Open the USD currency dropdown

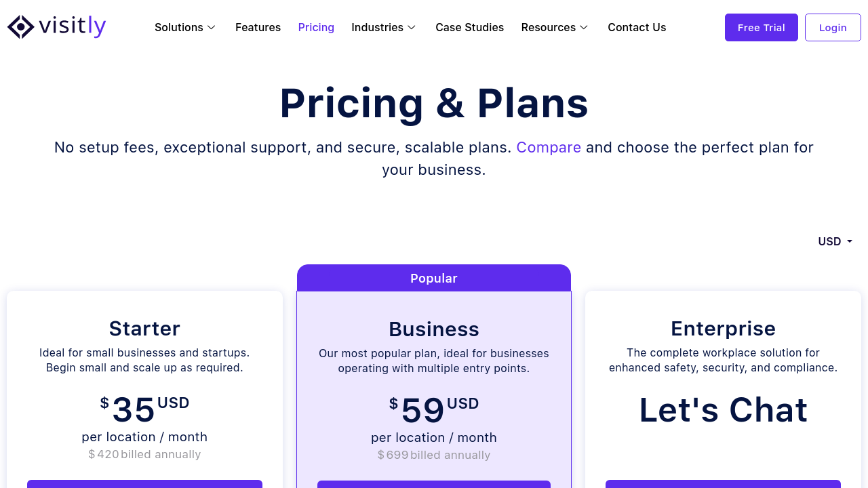tap(835, 241)
